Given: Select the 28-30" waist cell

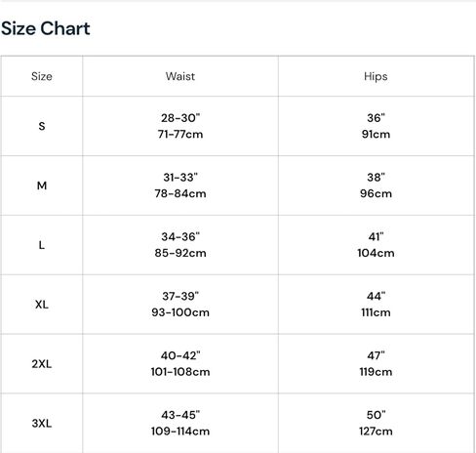Looking at the screenshot, I should click(x=180, y=126).
